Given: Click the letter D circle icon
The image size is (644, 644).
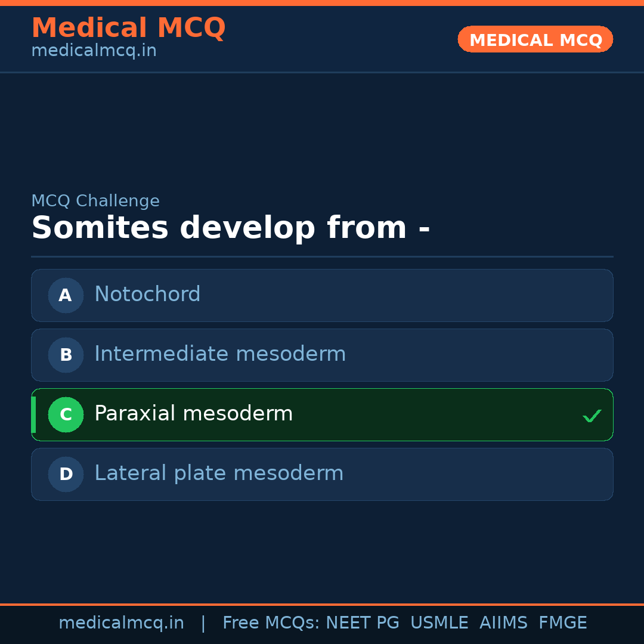Looking at the screenshot, I should 66,474.
